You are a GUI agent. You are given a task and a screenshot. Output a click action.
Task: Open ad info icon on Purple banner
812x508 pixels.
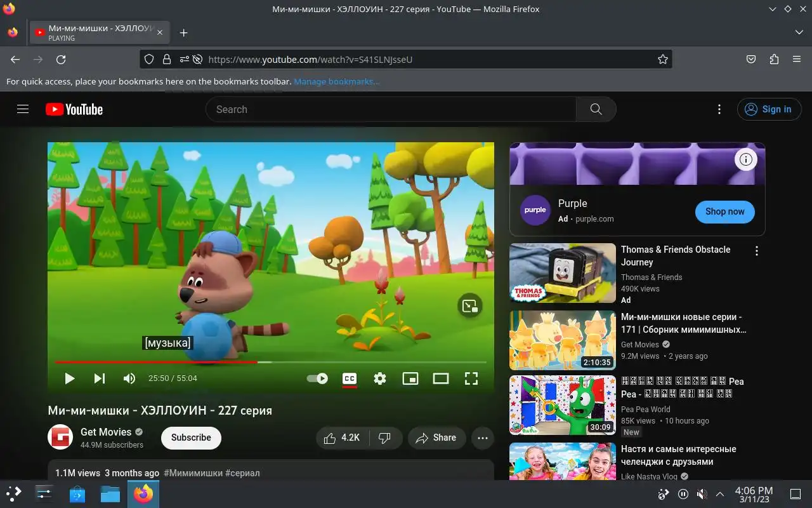[746, 159]
